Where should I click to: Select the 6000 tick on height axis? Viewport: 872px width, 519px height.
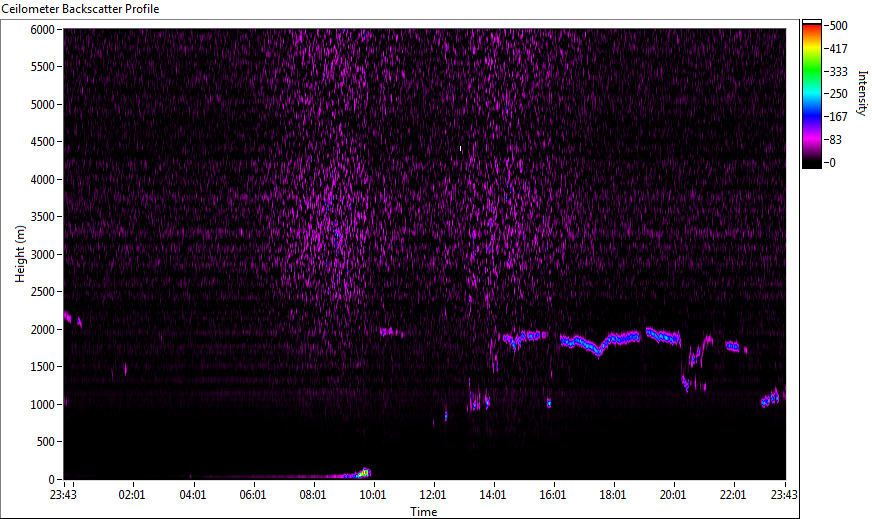(42, 29)
